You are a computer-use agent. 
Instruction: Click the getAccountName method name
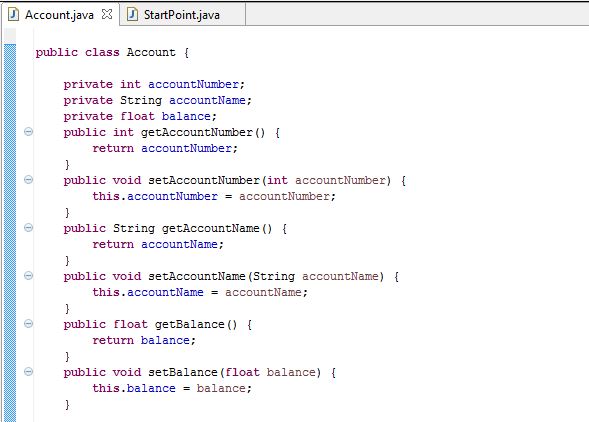click(x=211, y=228)
